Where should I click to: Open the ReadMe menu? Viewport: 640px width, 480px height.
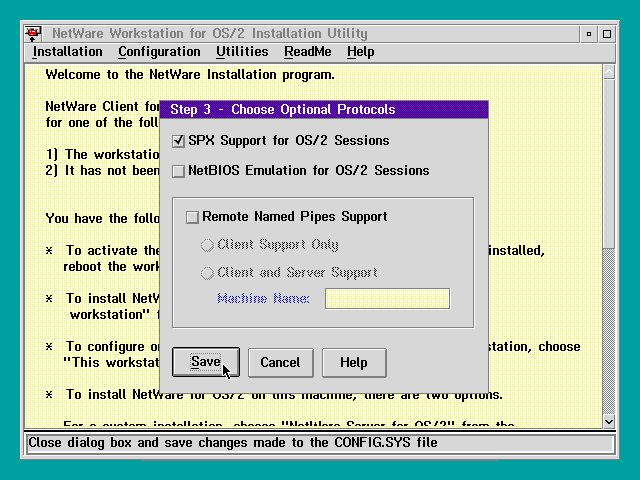(308, 52)
